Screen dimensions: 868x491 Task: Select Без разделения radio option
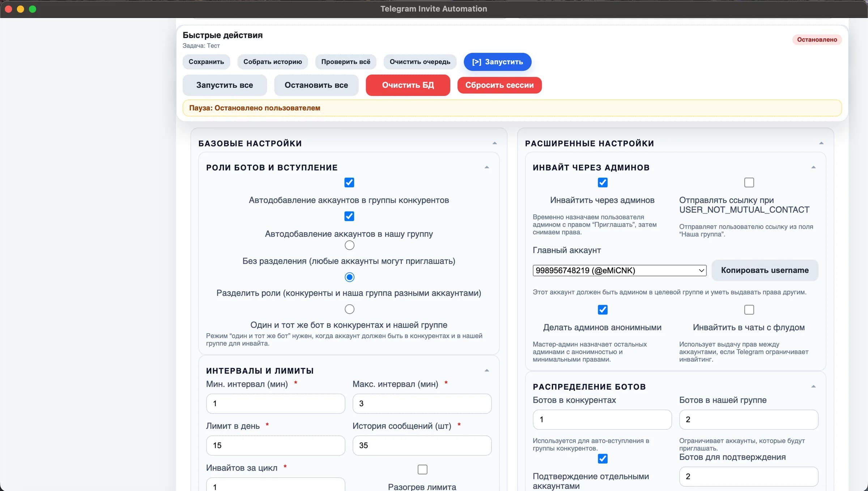pyautogui.click(x=349, y=245)
